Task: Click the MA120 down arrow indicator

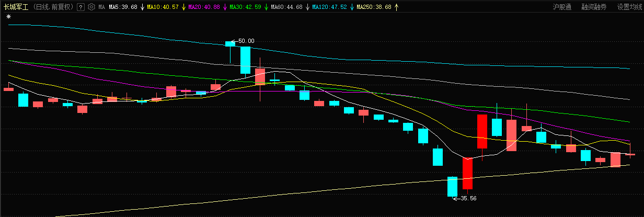Action: coord(352,7)
